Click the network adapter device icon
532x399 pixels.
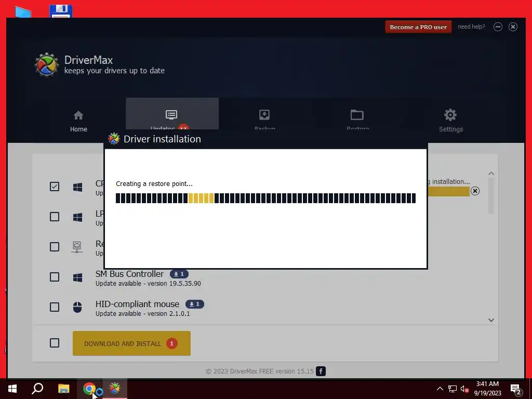tap(77, 247)
